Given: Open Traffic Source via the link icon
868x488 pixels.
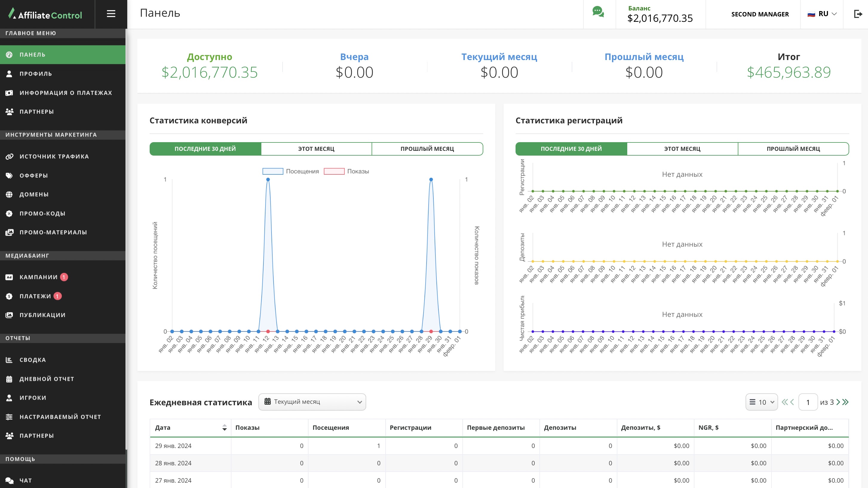Looking at the screenshot, I should pyautogui.click(x=9, y=156).
